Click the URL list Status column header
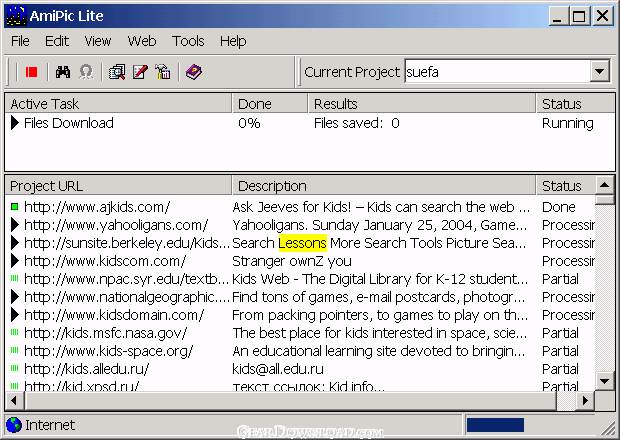This screenshot has height=440, width=620. coord(565,186)
